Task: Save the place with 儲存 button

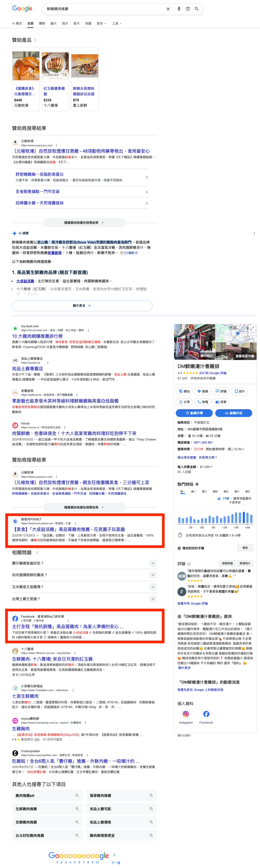Action: pos(239,391)
